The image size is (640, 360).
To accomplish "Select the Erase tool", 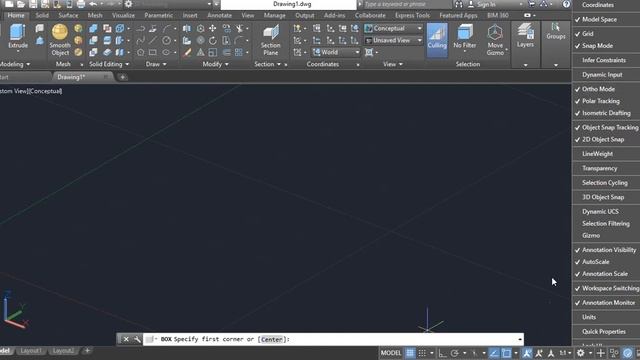I will click(187, 52).
